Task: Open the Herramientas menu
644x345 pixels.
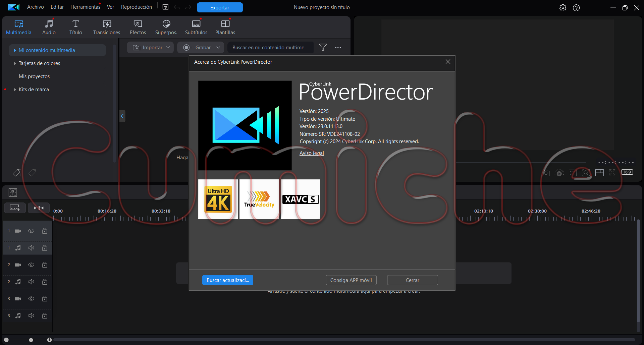Action: (85, 7)
